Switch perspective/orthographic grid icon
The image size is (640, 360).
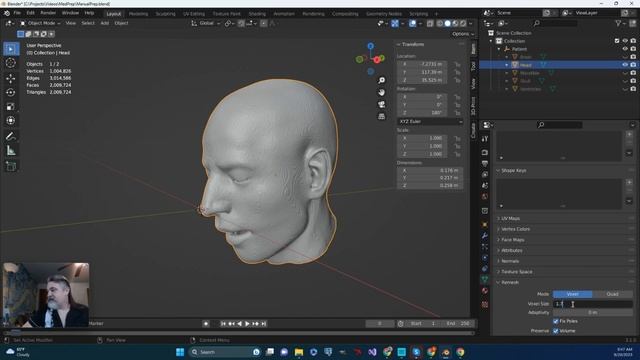click(x=381, y=117)
